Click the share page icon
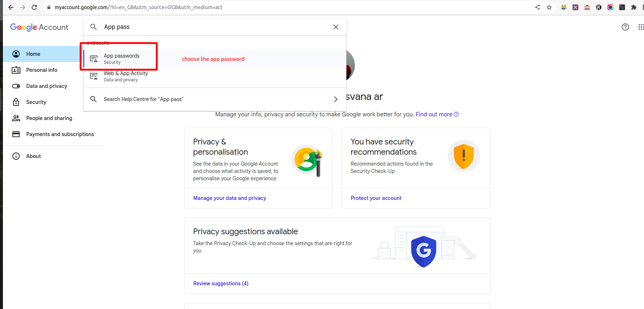This screenshot has width=644, height=309. pos(538,7)
